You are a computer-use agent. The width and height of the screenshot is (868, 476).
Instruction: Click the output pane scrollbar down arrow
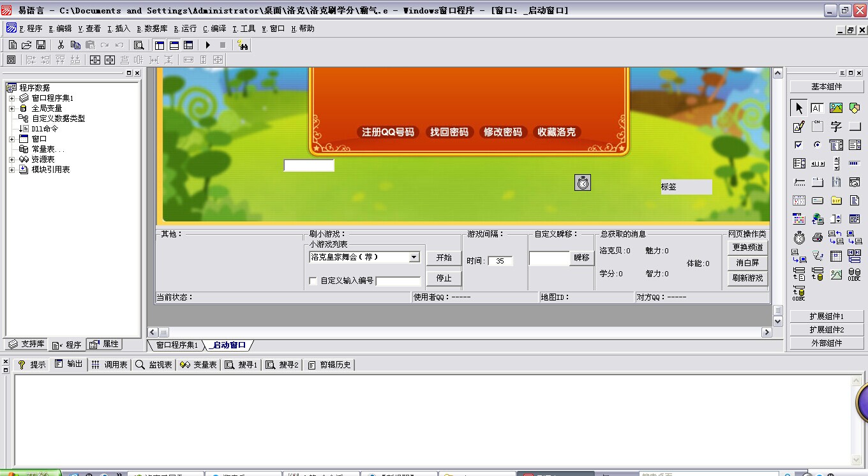[857, 460]
